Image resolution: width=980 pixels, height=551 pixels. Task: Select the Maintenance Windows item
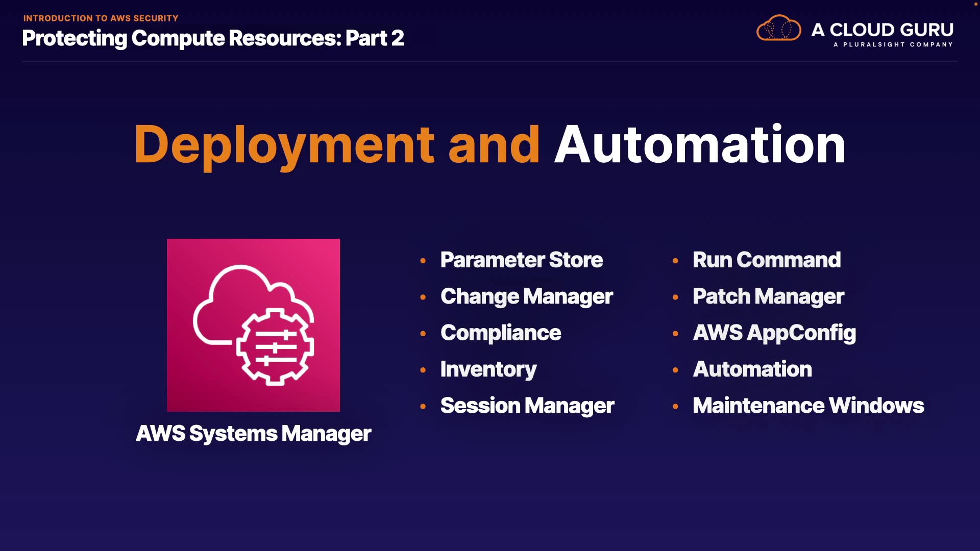pyautogui.click(x=808, y=406)
